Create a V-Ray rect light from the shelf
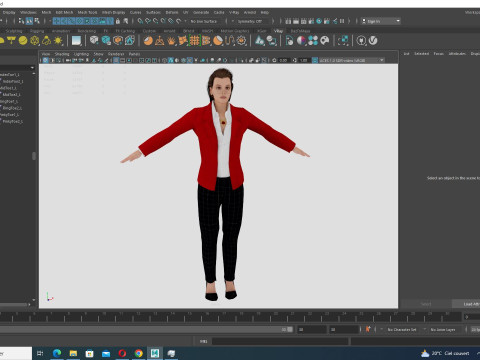The width and height of the screenshot is (480, 360). [11, 41]
